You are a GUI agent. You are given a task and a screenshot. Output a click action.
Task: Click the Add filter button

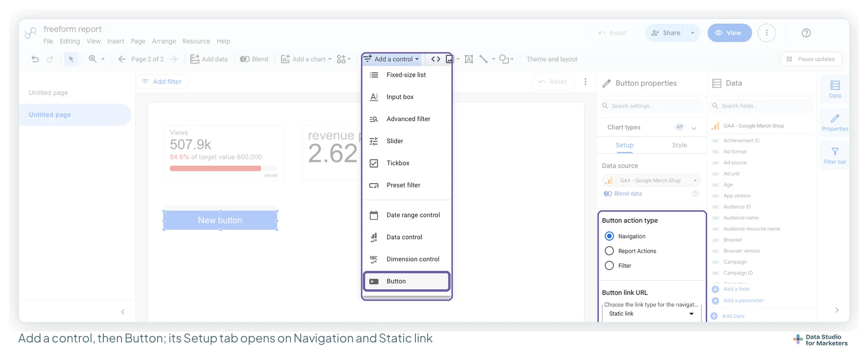click(162, 82)
